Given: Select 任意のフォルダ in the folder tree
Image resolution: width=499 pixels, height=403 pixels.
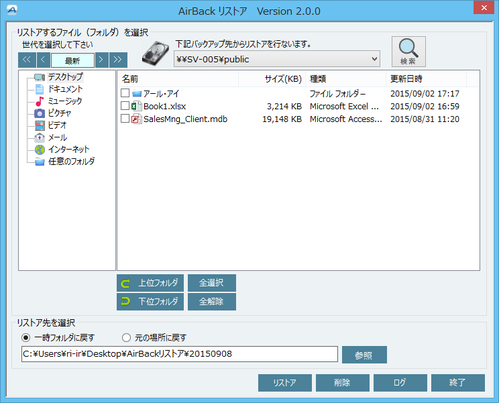Looking at the screenshot, I should (x=71, y=162).
